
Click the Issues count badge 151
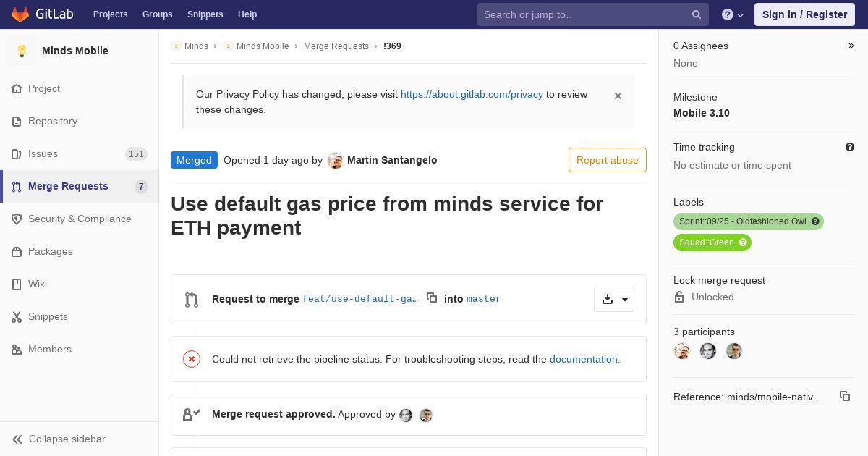tap(136, 154)
